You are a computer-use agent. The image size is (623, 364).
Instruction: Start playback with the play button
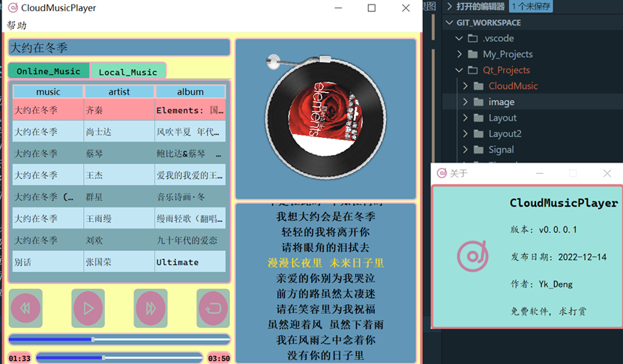coord(88,308)
